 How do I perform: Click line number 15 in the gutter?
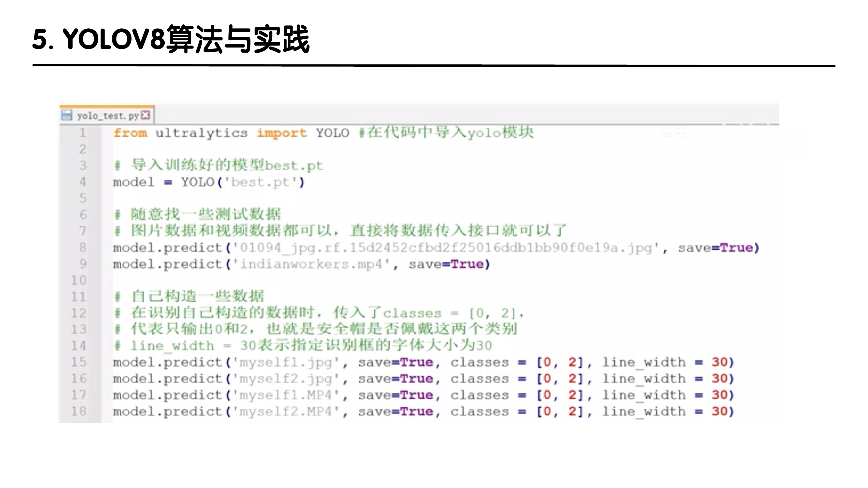coord(78,362)
